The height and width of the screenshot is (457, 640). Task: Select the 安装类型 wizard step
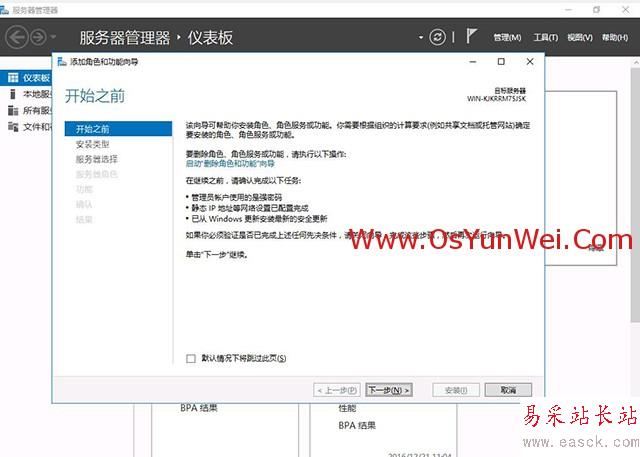point(92,144)
